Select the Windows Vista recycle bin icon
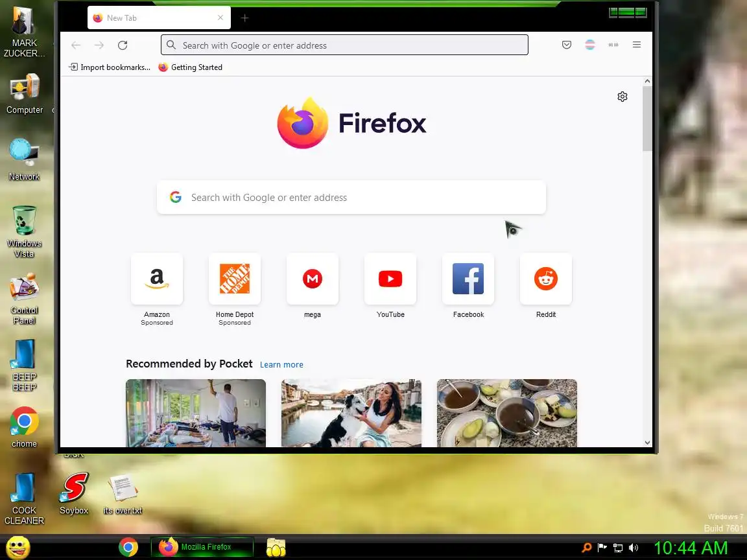 (x=24, y=231)
